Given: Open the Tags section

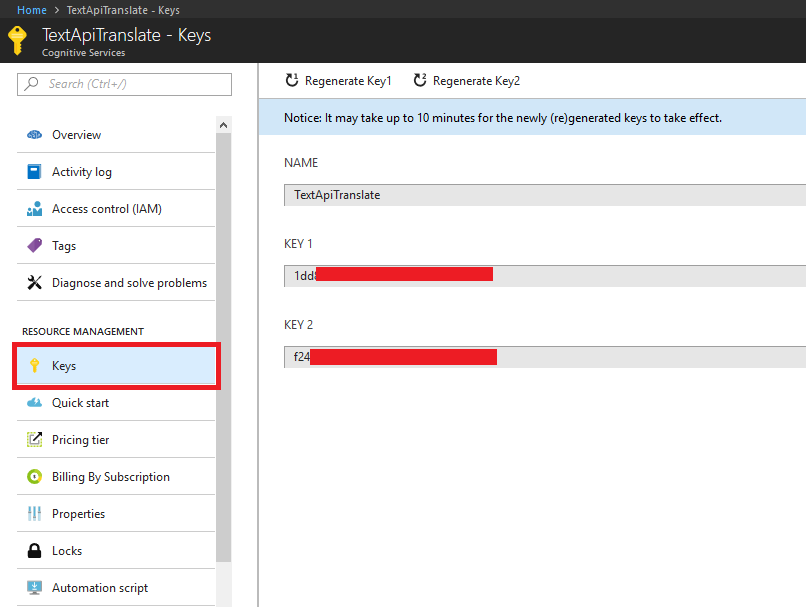Looking at the screenshot, I should click(116, 246).
